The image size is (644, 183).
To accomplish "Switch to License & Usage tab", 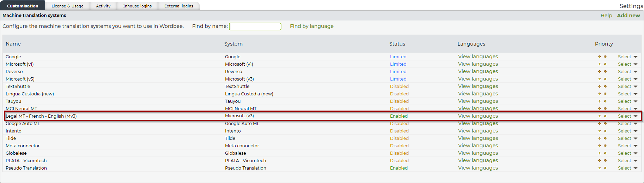I will [x=67, y=6].
